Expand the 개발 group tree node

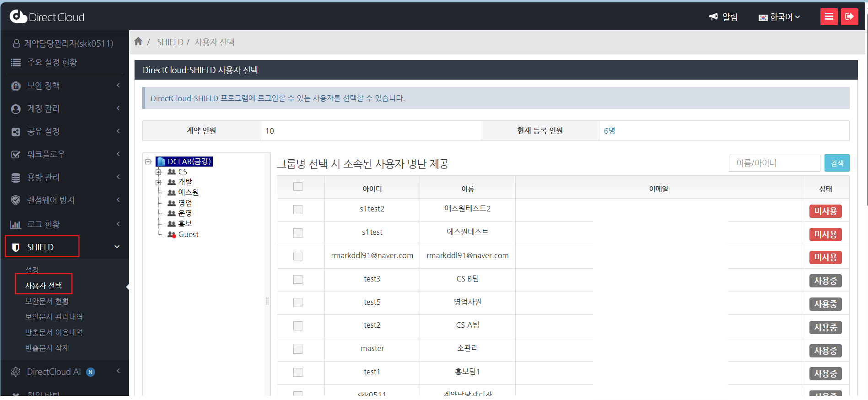click(x=159, y=182)
